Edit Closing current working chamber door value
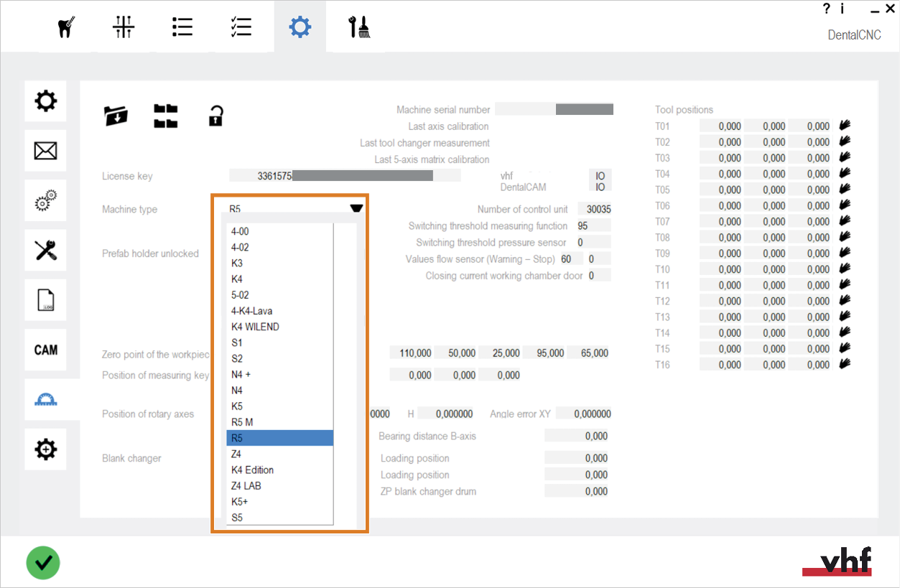Viewport: 900px width, 588px height. (x=598, y=275)
